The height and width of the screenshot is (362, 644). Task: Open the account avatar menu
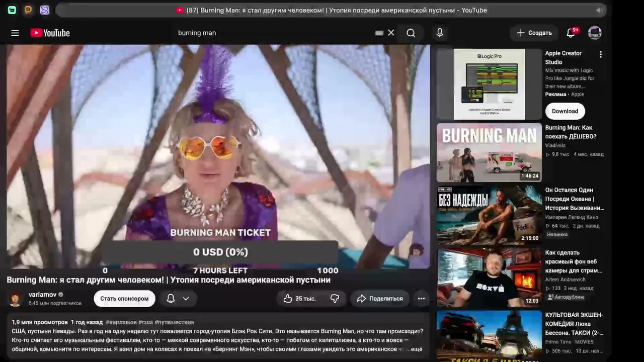pos(595,33)
